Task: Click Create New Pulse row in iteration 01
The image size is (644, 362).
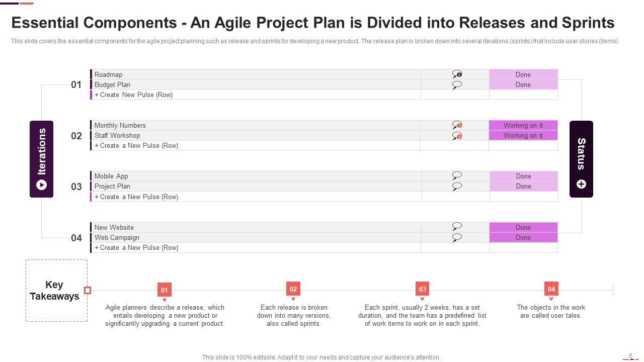Action: click(133, 95)
